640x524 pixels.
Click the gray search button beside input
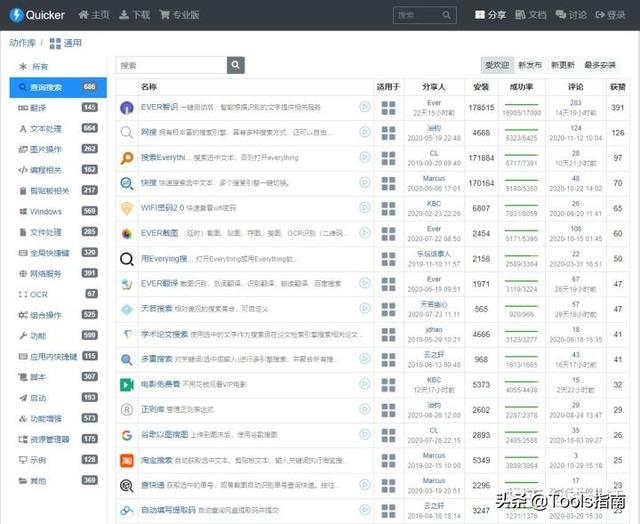pos(236,65)
